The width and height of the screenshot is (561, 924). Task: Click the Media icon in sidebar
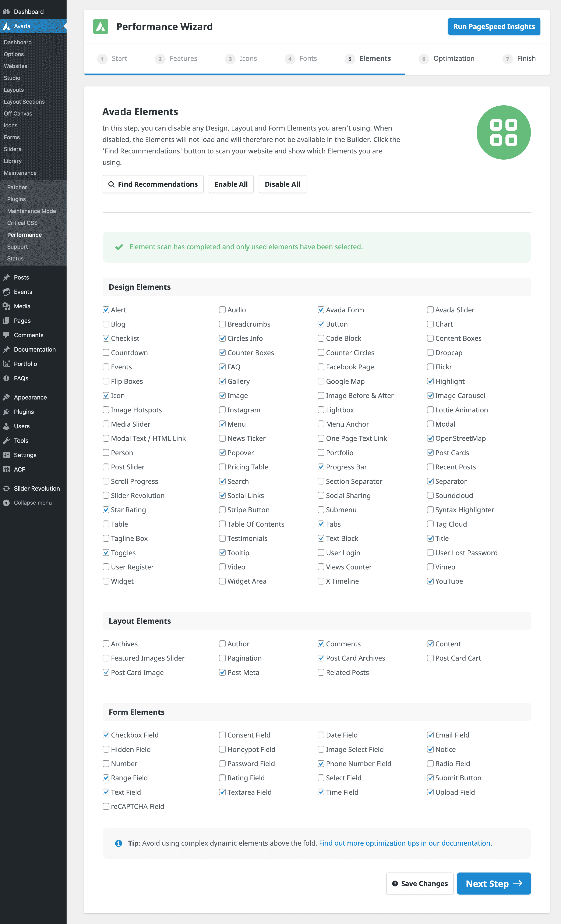pyautogui.click(x=6, y=306)
